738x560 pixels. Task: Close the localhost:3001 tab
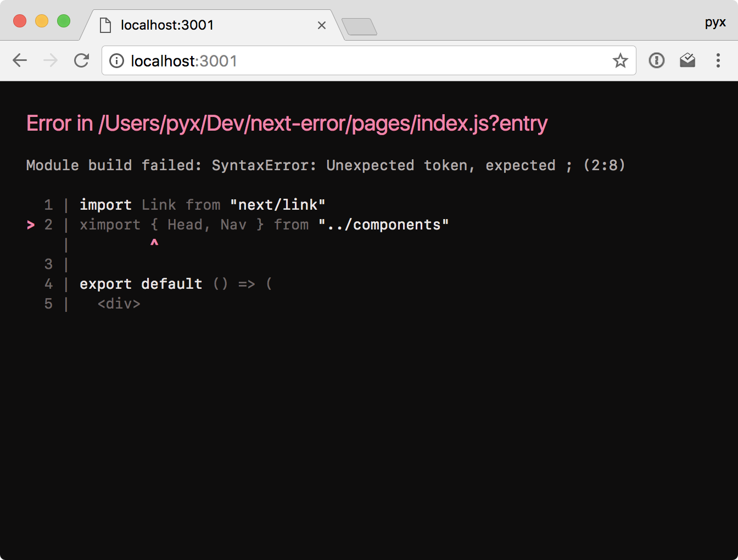click(x=322, y=25)
